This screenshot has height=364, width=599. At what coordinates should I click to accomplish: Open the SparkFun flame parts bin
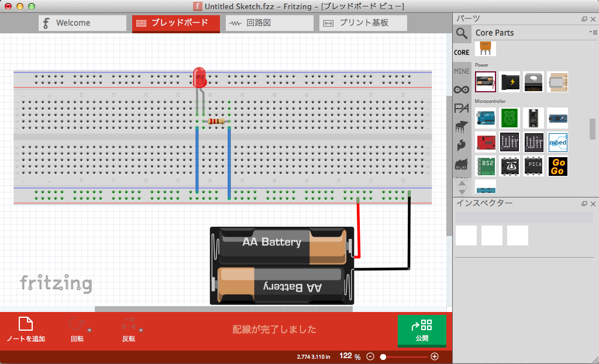point(462,144)
